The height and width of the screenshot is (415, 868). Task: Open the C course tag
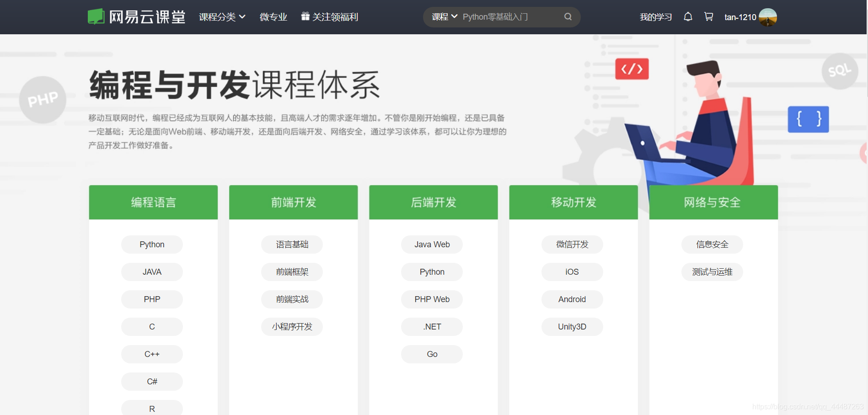pos(152,327)
